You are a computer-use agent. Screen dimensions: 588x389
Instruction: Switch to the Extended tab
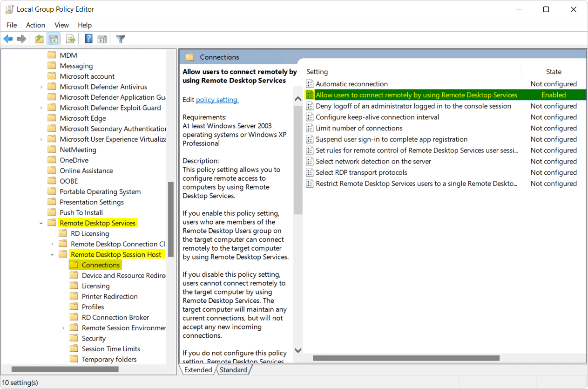(x=198, y=370)
